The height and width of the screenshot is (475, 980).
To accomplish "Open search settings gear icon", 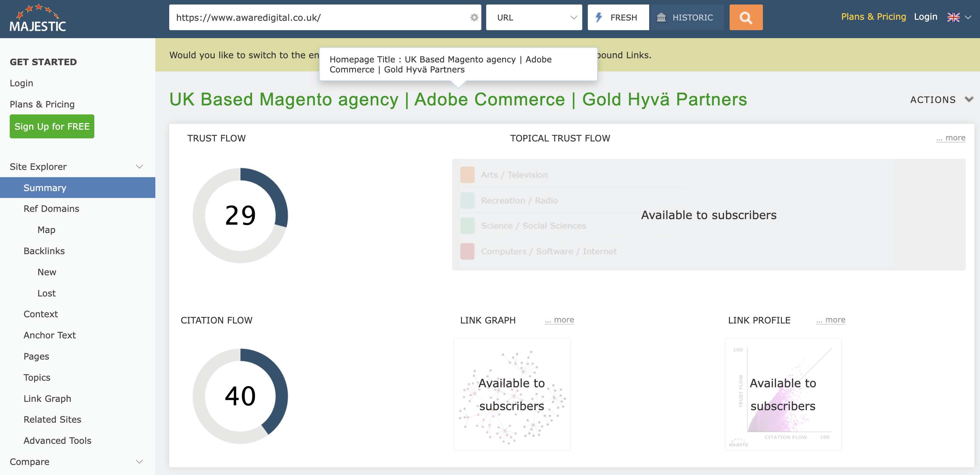I will pyautogui.click(x=474, y=17).
